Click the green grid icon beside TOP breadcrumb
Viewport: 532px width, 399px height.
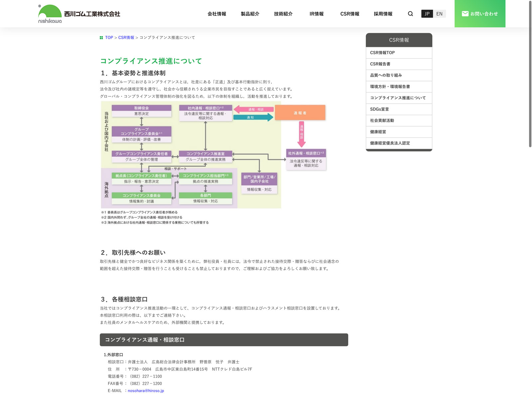click(x=101, y=38)
